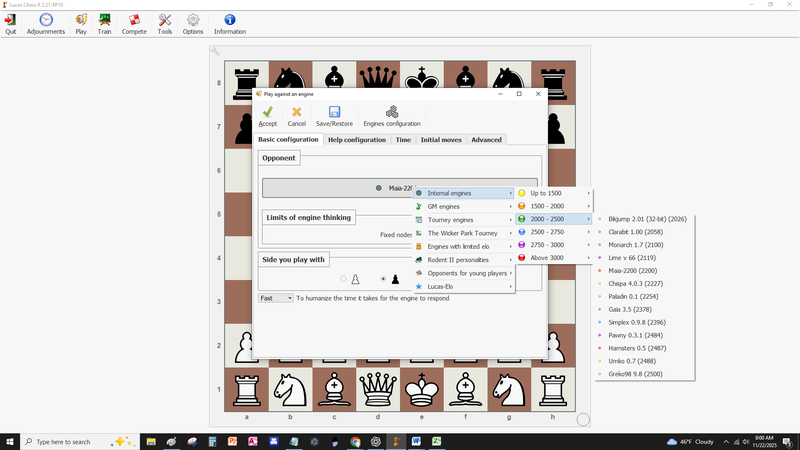Open the Tools toolbar icon
The image size is (800, 450).
pos(164,20)
